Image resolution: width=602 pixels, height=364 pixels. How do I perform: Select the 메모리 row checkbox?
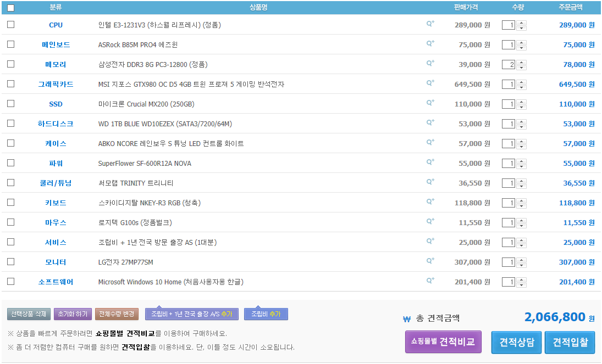tap(11, 64)
